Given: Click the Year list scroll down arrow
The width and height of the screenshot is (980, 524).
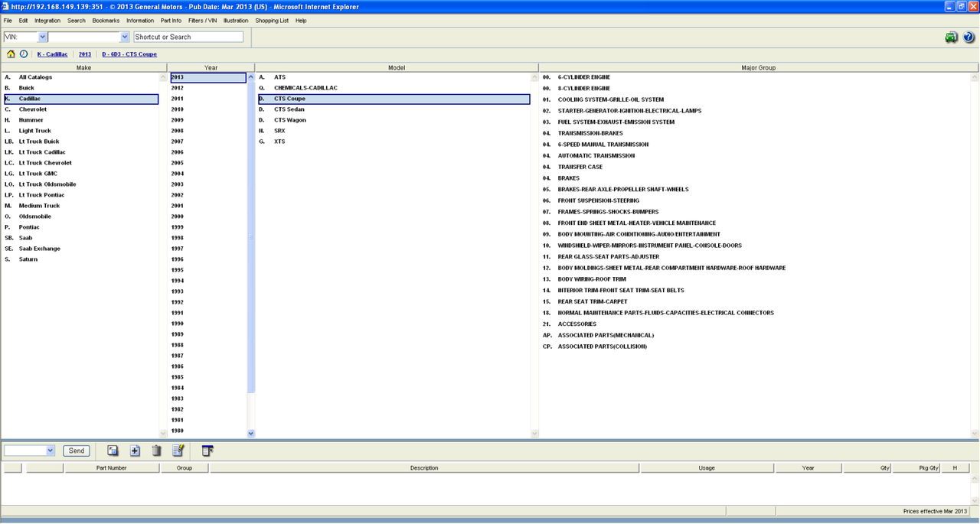Looking at the screenshot, I should click(x=251, y=433).
